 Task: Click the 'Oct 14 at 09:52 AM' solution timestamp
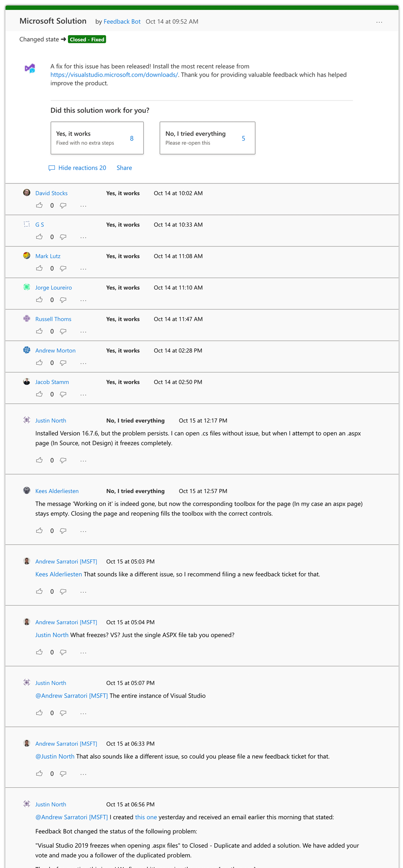coord(172,21)
